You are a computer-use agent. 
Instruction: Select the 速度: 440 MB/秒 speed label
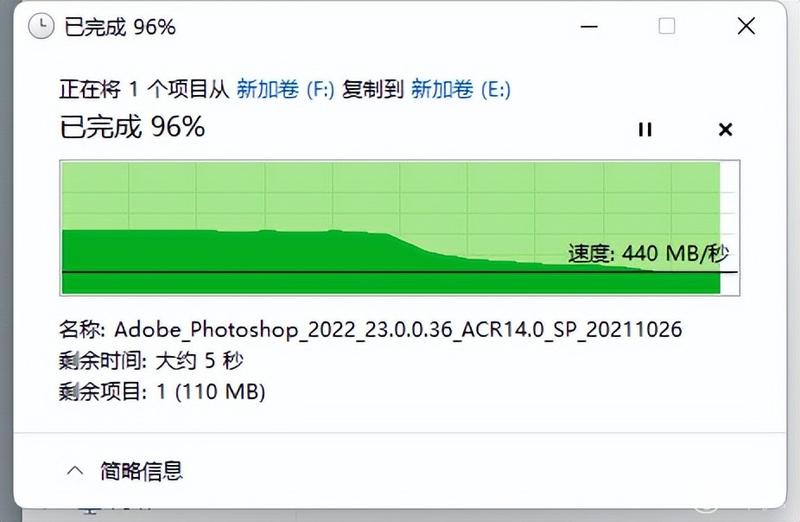coord(648,253)
